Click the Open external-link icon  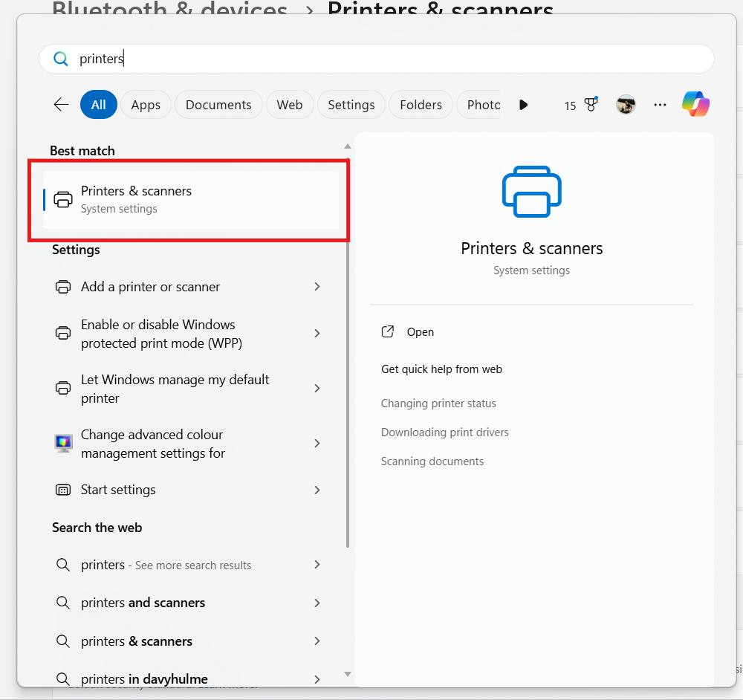388,331
